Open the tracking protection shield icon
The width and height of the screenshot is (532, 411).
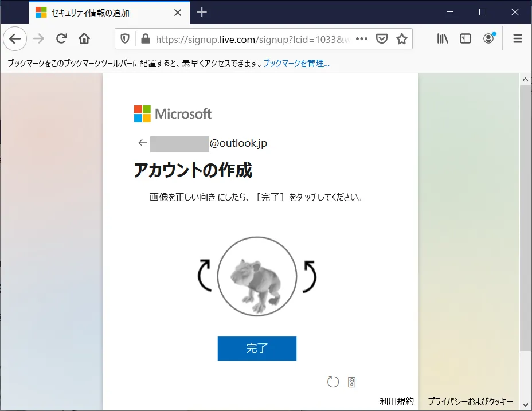(125, 39)
